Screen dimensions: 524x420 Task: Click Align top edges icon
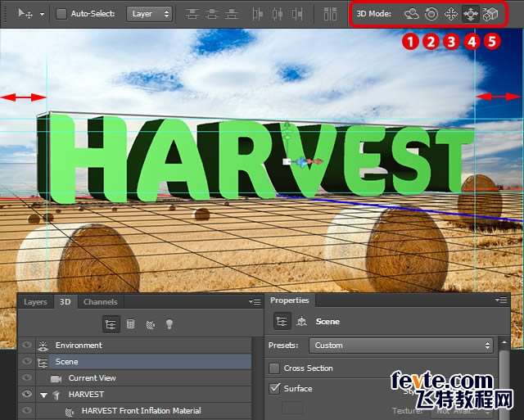192,14
